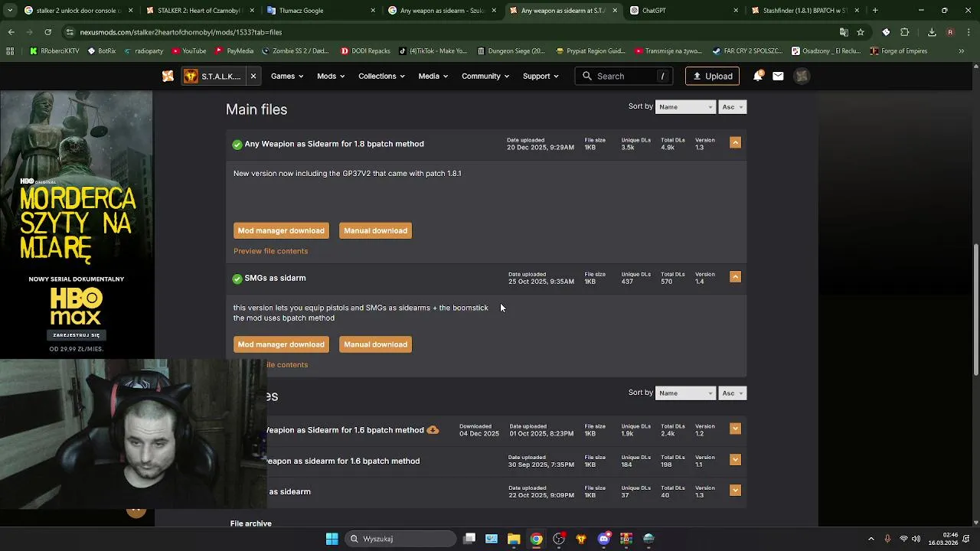
Task: Open the Forge of Empires bookmark
Action: pos(898,51)
